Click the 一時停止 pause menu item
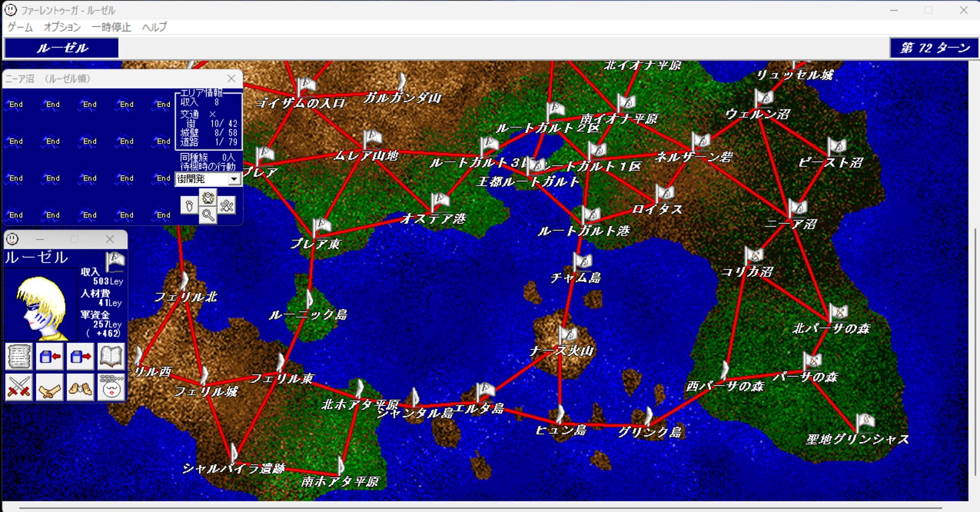Image resolution: width=980 pixels, height=512 pixels. tap(111, 27)
